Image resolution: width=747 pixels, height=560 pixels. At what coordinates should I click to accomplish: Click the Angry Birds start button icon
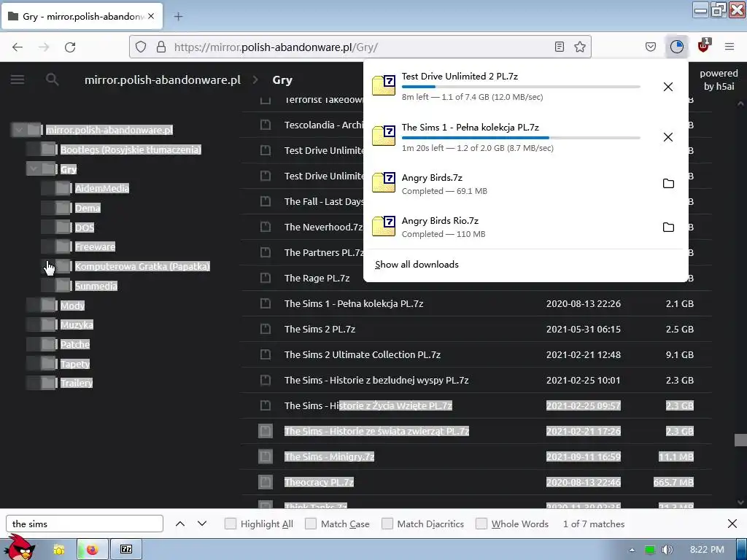20,548
